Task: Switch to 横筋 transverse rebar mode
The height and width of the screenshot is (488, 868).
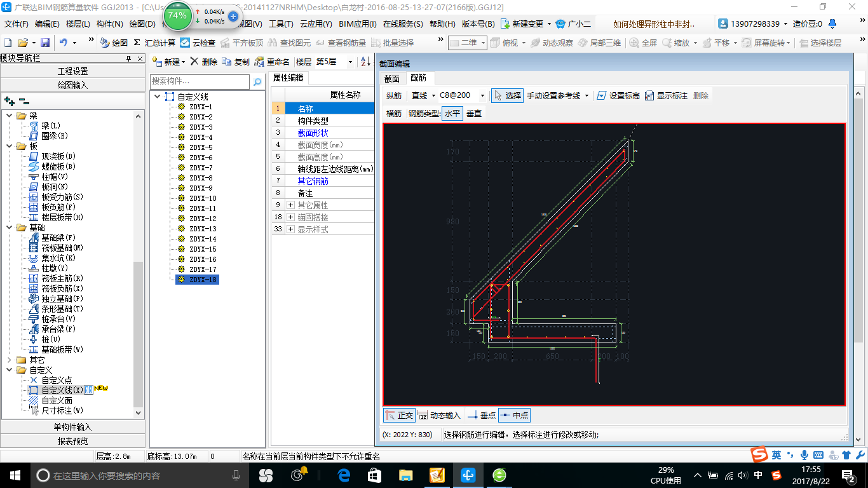Action: coord(394,113)
